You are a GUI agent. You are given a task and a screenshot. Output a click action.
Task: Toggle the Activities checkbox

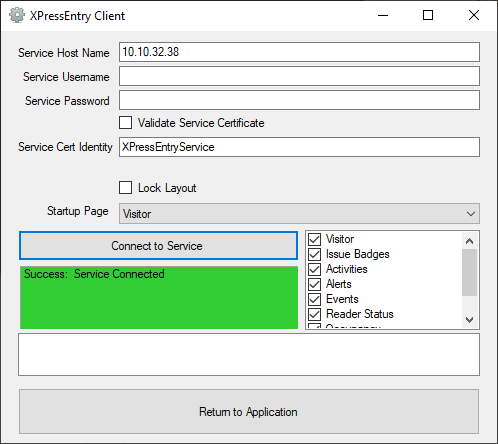tap(314, 269)
